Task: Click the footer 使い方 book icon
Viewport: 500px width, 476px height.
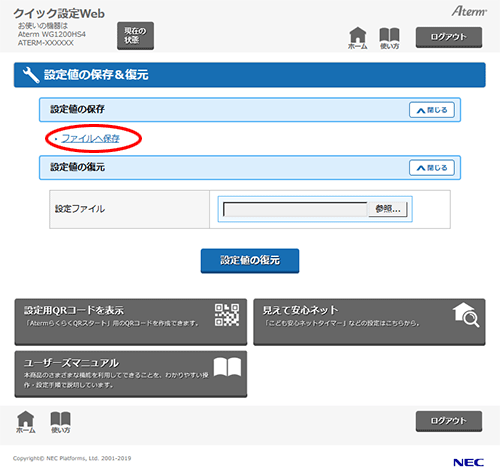Action: tap(60, 422)
